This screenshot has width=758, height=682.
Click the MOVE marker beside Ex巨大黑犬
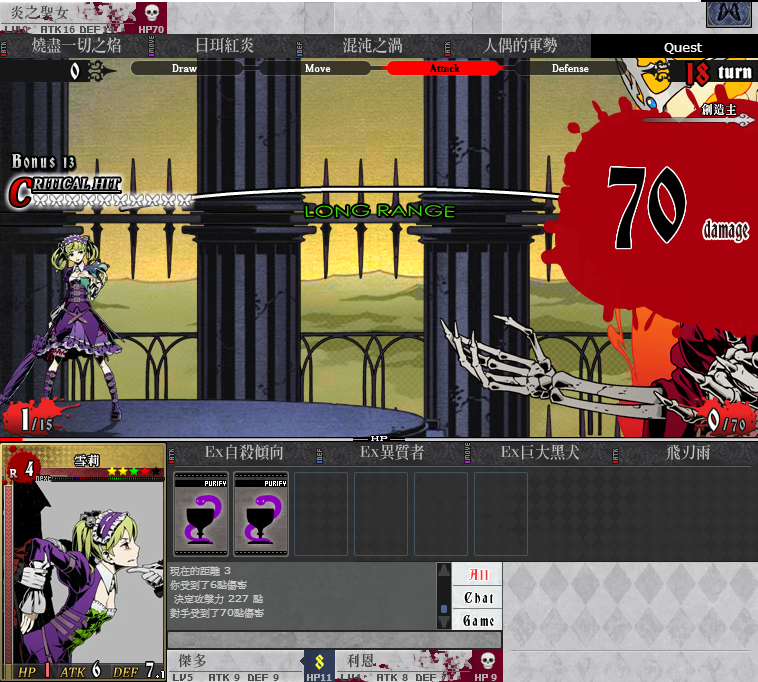click(x=467, y=453)
